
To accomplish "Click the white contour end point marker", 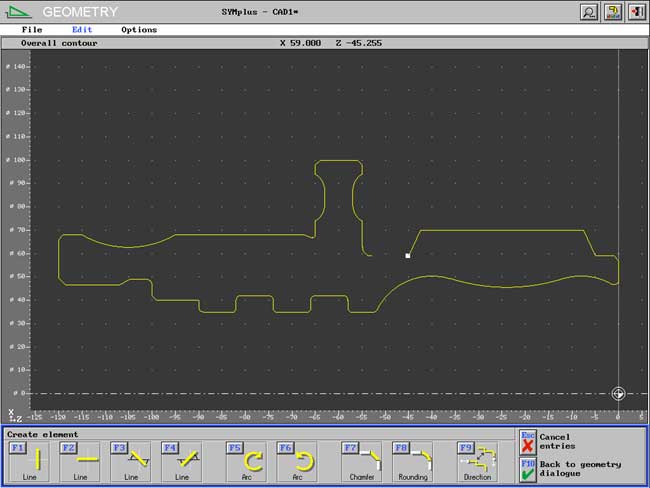I will [x=408, y=256].
